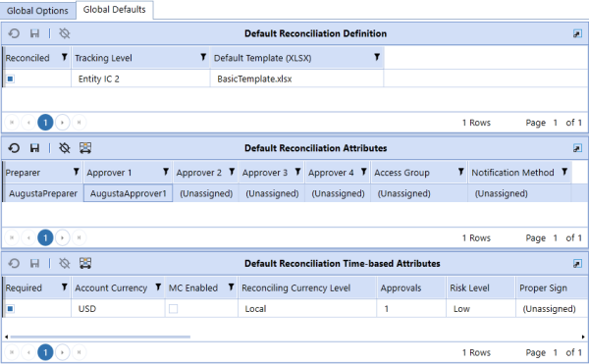589x364 pixels.
Task: Switch to the Global Options tab
Action: (37, 11)
